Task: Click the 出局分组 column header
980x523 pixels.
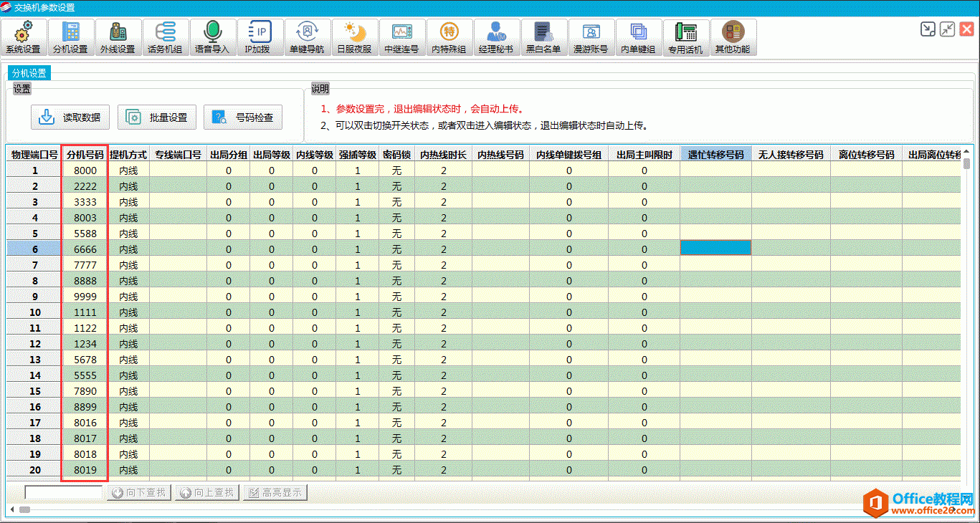Action: point(229,154)
